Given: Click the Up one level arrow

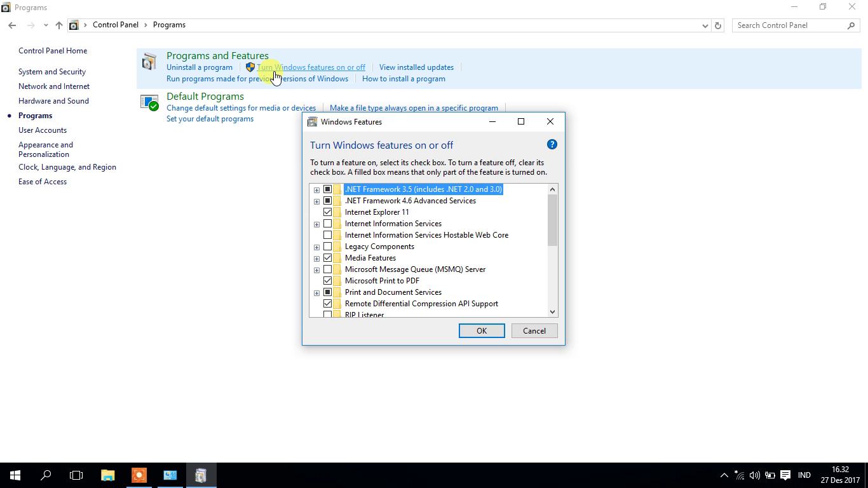Looking at the screenshot, I should coord(58,25).
